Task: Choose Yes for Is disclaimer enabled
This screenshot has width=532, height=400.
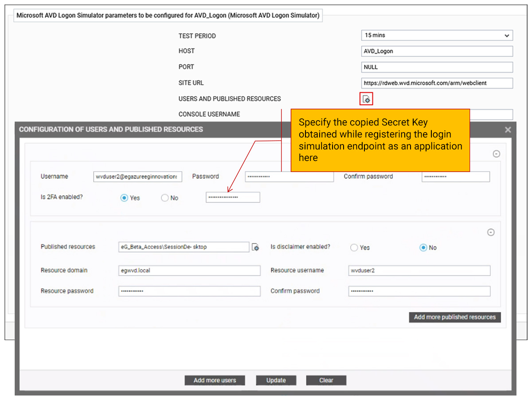Action: [354, 248]
